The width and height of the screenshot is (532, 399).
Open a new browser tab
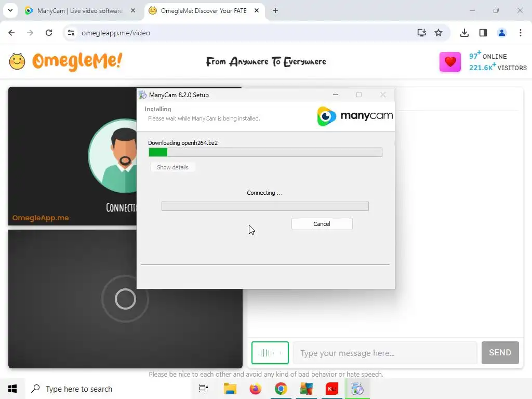(x=275, y=11)
